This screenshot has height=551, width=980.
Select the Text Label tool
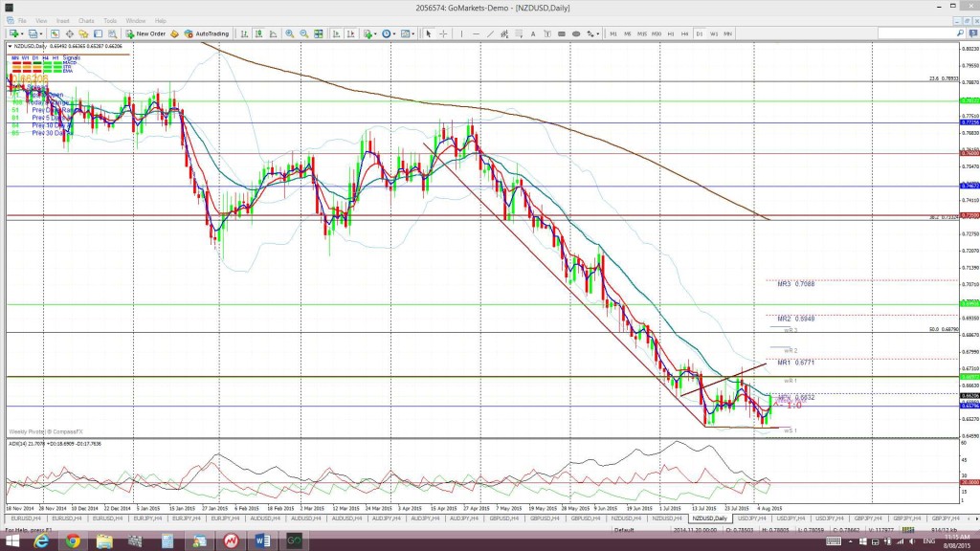(x=547, y=33)
